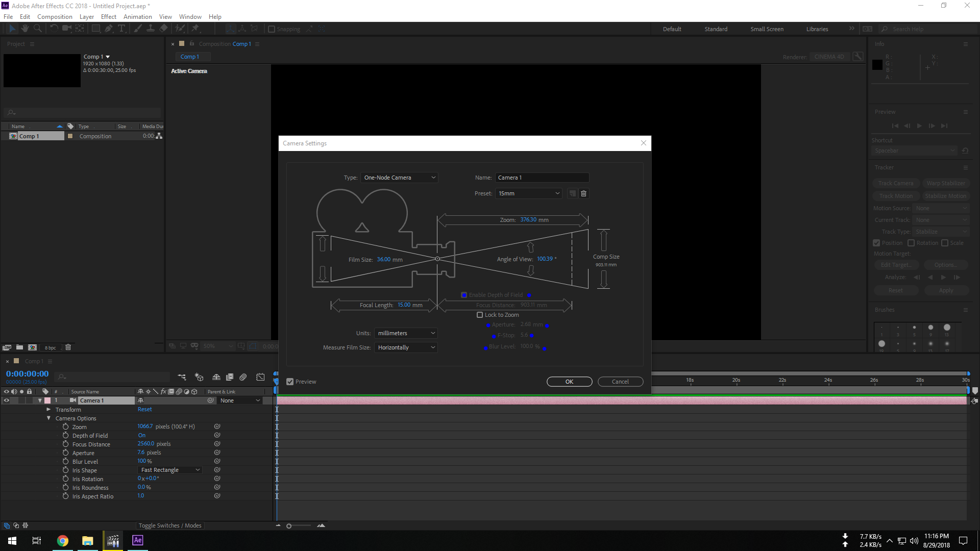Select the Hand tool in toolbar
Viewport: 980px width, 551px height.
[24, 29]
